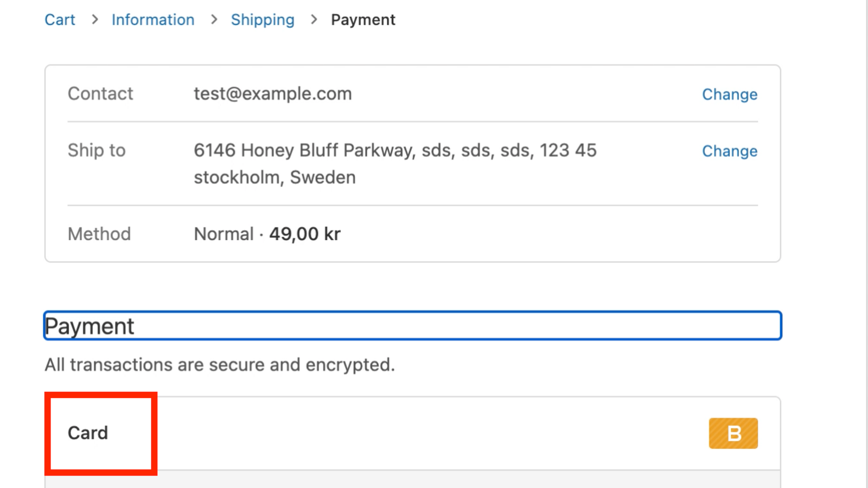Viewport: 868px width, 488px height.
Task: Click the chevron before Payment breadcrumb
Action: pos(314,20)
